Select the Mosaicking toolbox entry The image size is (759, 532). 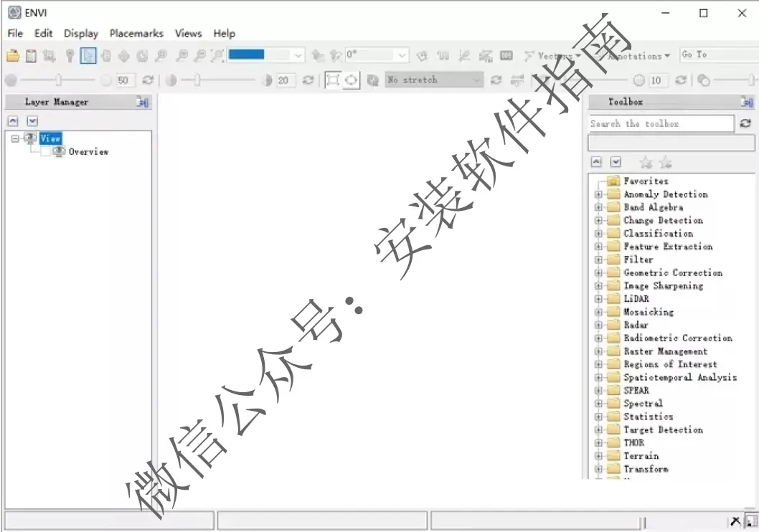(x=649, y=312)
